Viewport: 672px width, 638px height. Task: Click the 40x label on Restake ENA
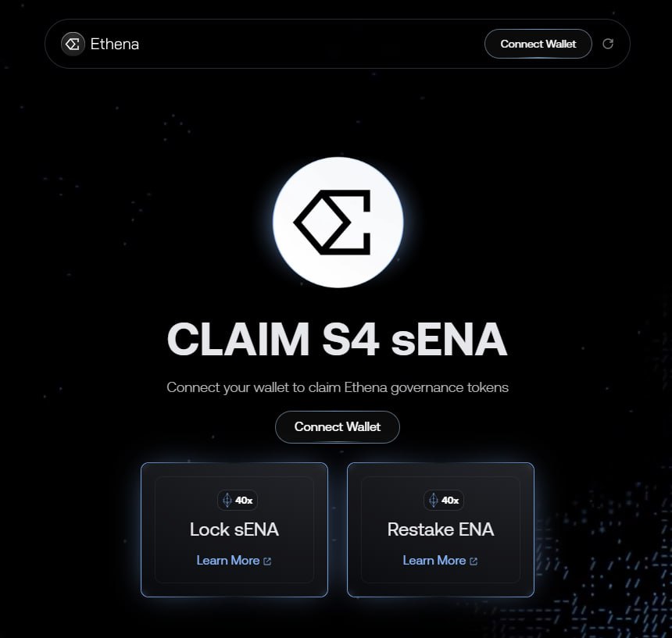click(x=450, y=501)
